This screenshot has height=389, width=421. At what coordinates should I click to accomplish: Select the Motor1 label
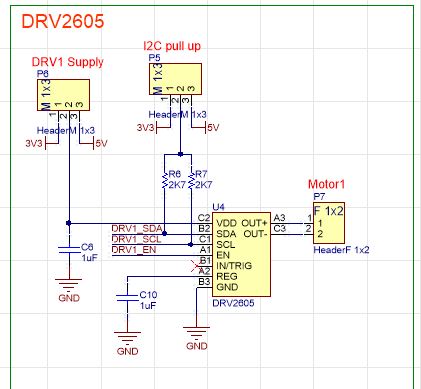pyautogui.click(x=326, y=184)
